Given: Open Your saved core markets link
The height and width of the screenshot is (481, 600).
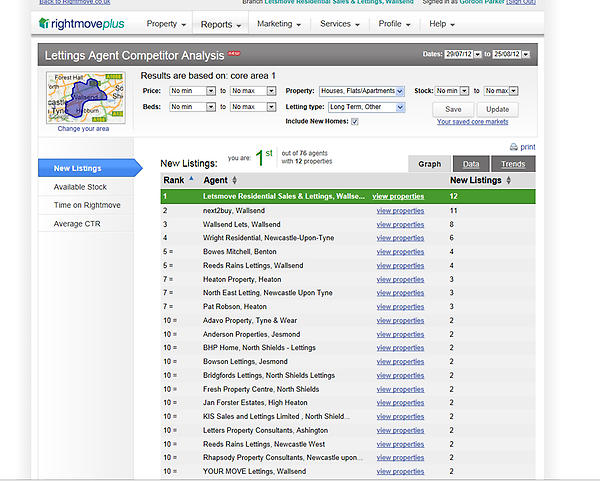Looking at the screenshot, I should pyautogui.click(x=473, y=122).
